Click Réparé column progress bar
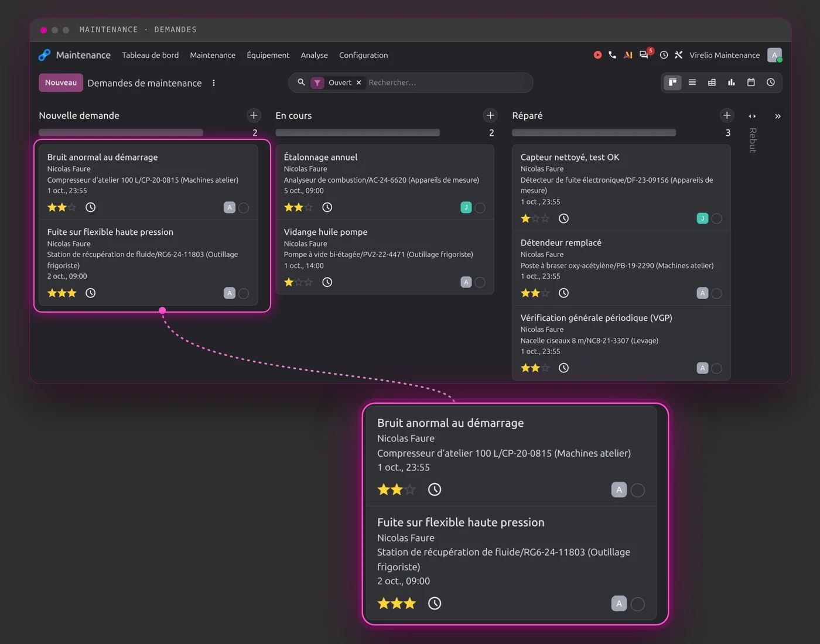820x644 pixels. [594, 133]
